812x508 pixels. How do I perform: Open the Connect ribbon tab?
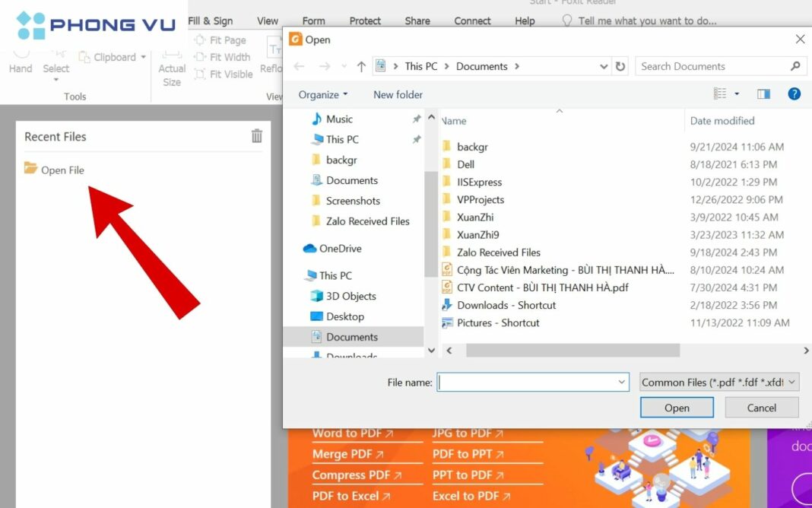click(x=472, y=21)
